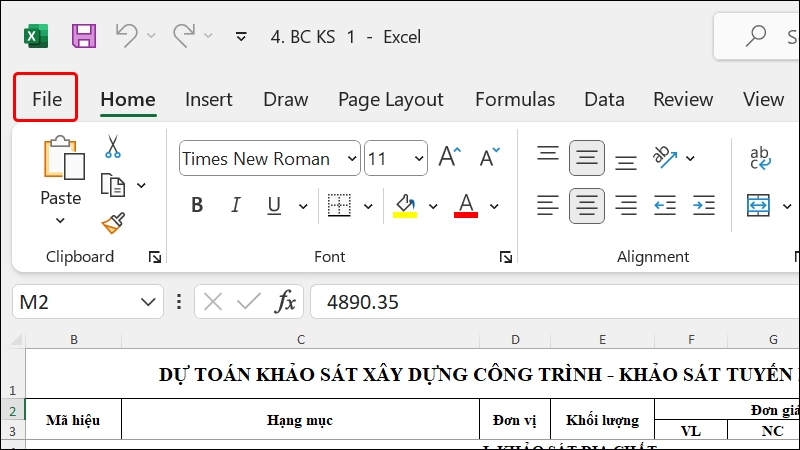800x450 pixels.
Task: Apply the yellow Fill Color
Action: coord(405,206)
